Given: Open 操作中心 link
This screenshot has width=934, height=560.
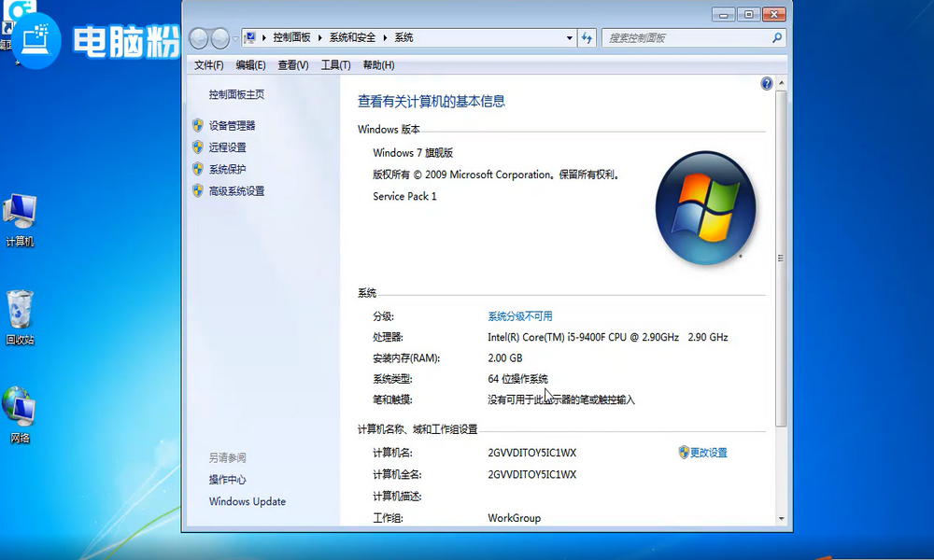Looking at the screenshot, I should pyautogui.click(x=227, y=480).
